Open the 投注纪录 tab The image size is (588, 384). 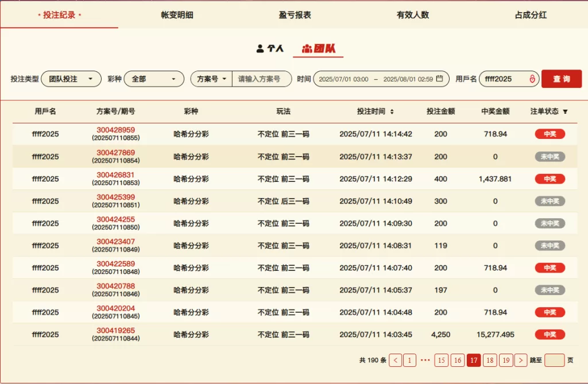pos(59,15)
